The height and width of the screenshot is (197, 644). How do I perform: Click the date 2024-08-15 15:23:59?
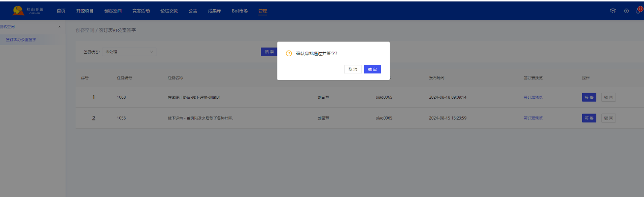coord(448,118)
